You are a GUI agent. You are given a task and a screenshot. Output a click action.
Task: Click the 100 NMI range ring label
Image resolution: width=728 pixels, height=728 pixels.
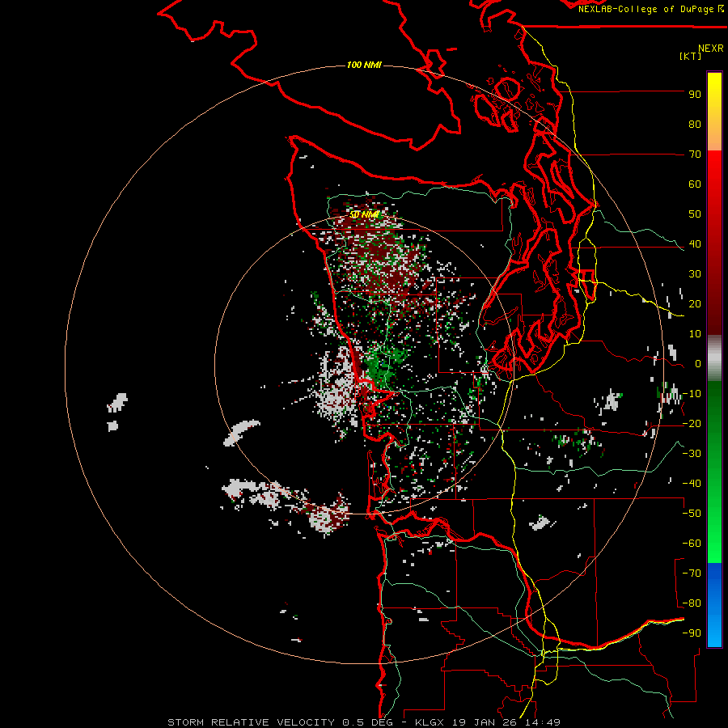364,65
